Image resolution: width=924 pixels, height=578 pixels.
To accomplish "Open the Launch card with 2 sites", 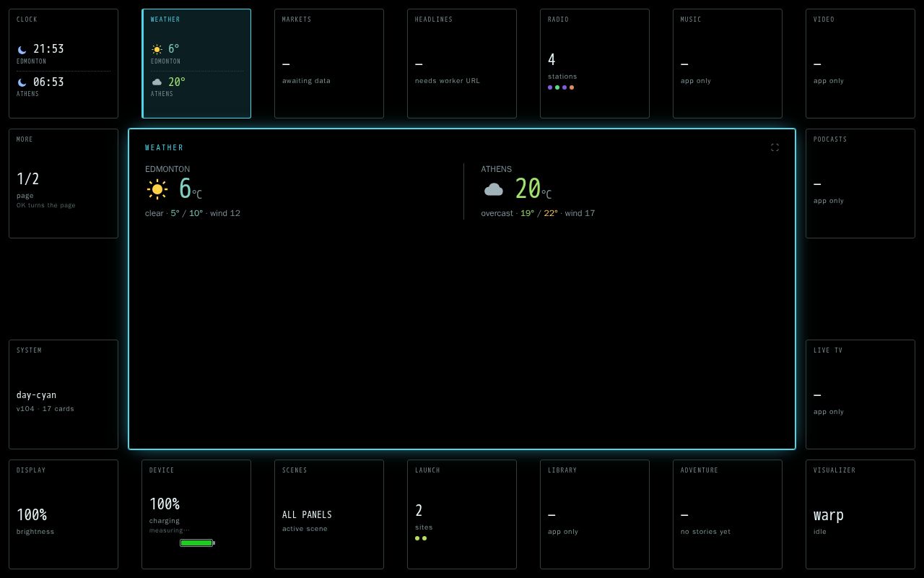I will coord(462,514).
